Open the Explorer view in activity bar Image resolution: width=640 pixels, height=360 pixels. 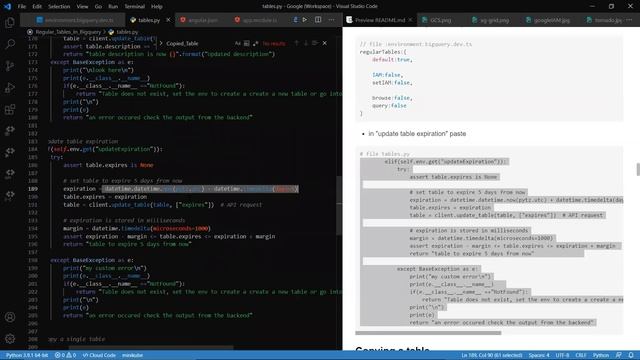click(x=10, y=22)
